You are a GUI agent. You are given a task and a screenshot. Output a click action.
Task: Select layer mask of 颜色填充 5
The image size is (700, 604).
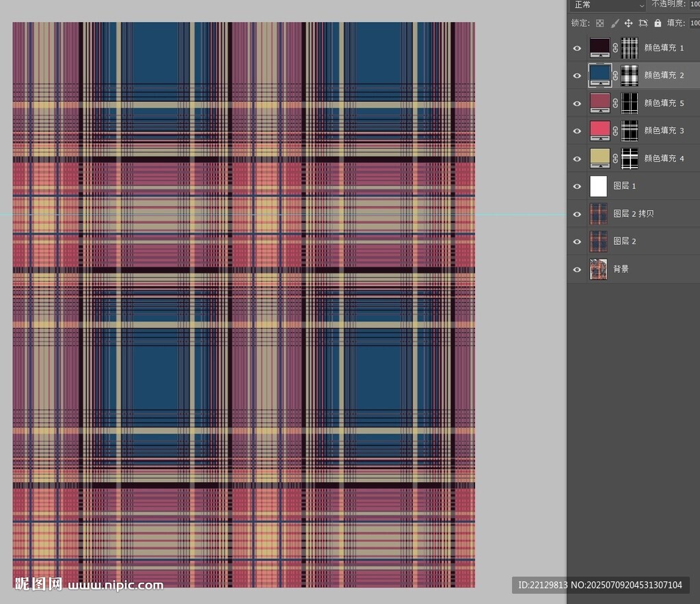click(630, 103)
